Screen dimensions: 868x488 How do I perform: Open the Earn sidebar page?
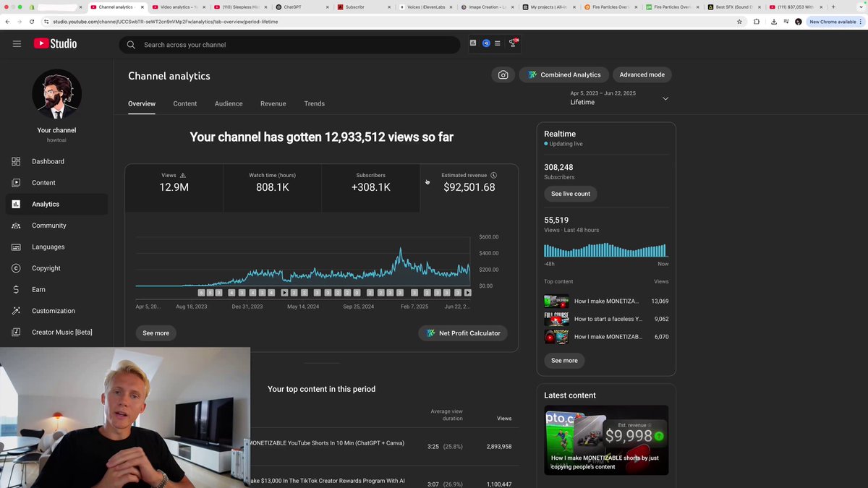pyautogui.click(x=56, y=289)
